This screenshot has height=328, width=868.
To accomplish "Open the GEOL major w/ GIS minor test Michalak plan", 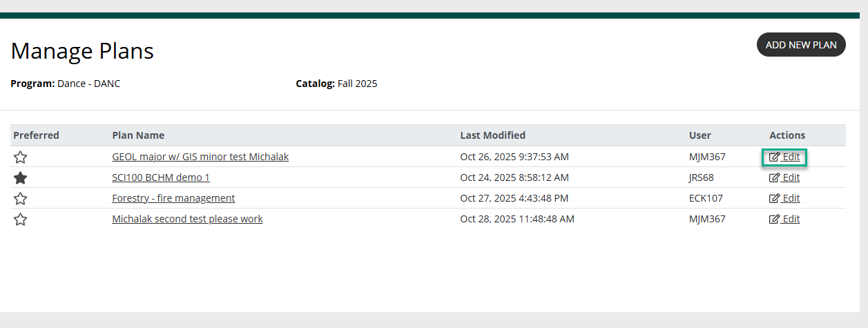I will 200,157.
